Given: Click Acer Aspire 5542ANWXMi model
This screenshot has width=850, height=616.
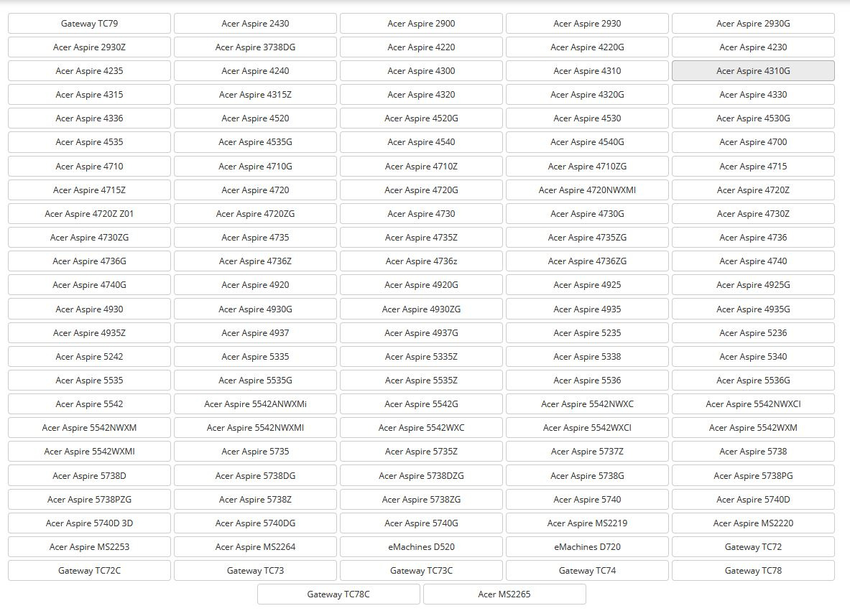Looking at the screenshot, I should 255,404.
